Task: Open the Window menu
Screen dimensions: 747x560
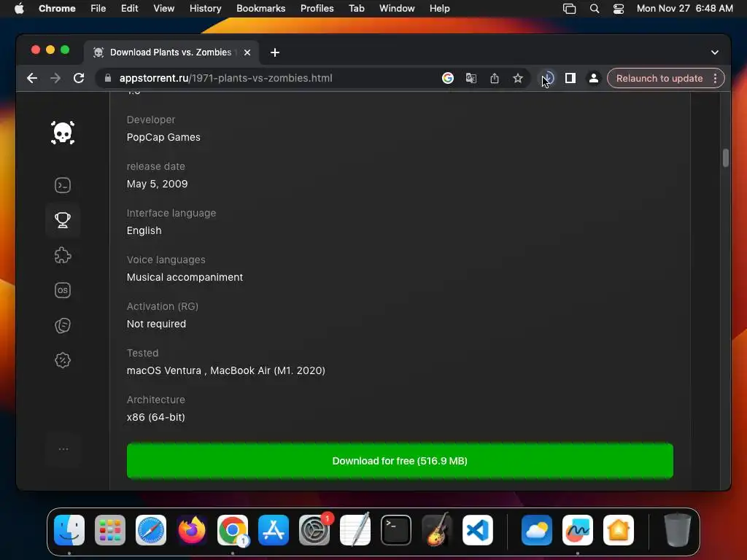Action: click(x=397, y=9)
